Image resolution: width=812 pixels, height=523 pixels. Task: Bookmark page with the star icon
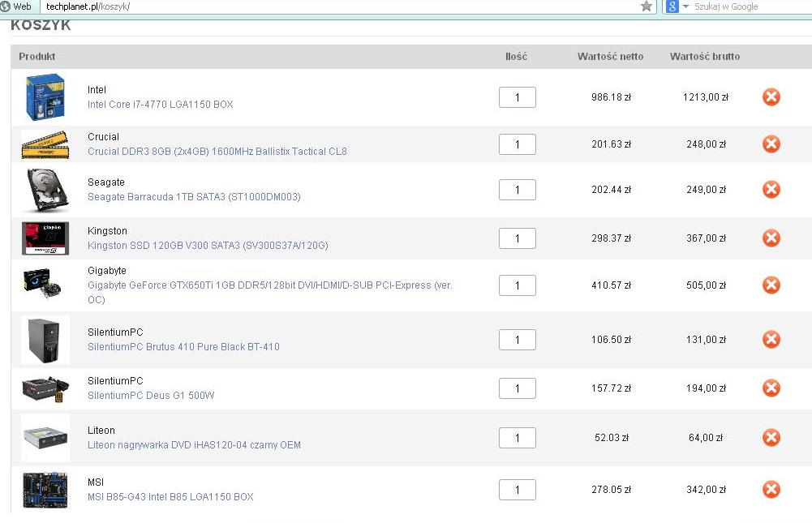(x=646, y=6)
